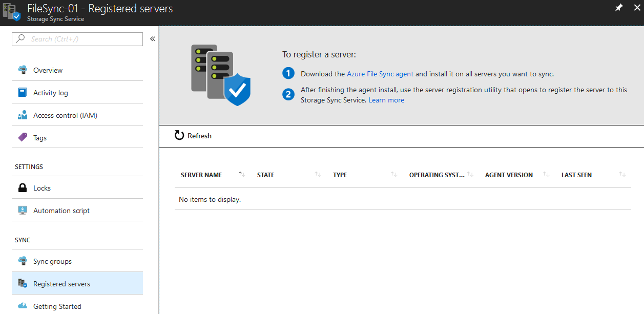Navigate to Sync groups
This screenshot has width=644, height=314.
pyautogui.click(x=77, y=261)
